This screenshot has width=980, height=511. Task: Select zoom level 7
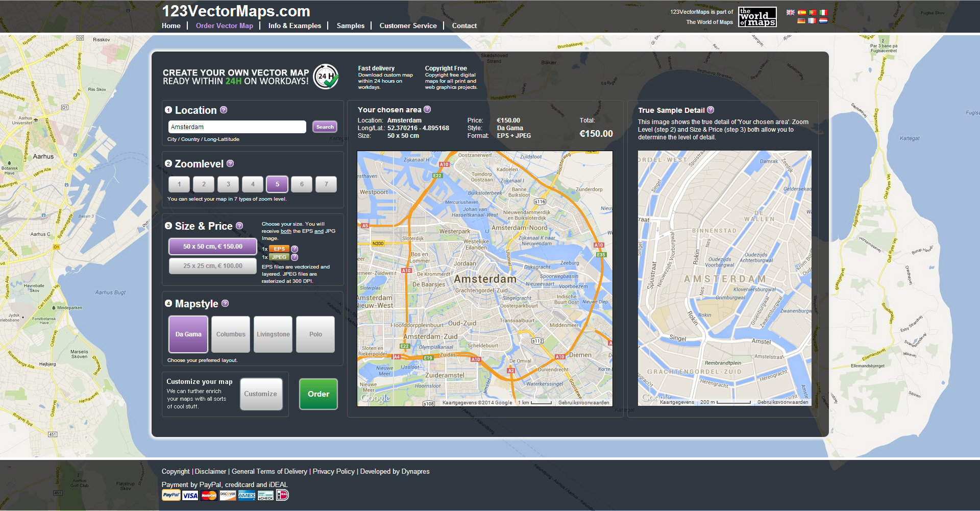[326, 184]
